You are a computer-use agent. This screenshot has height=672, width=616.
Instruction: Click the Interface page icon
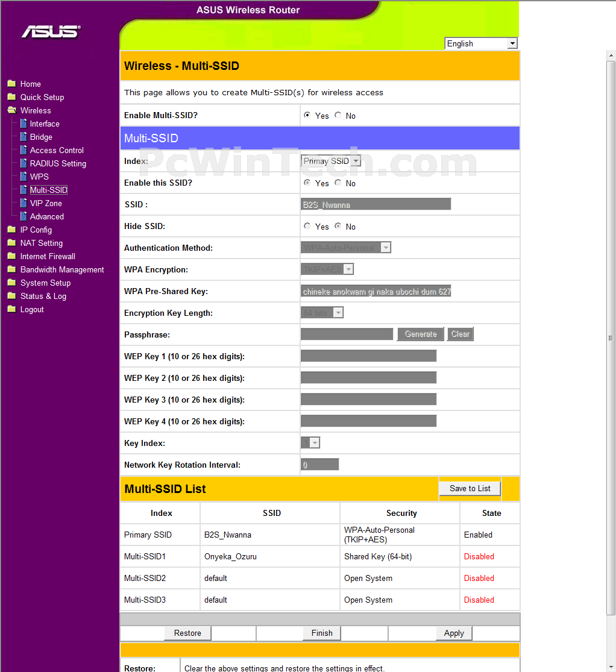[24, 124]
